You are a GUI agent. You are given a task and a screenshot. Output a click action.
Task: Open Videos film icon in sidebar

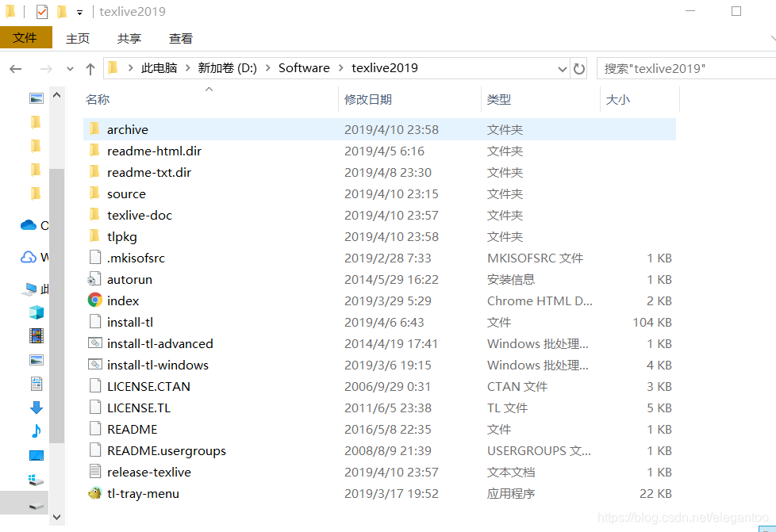click(x=36, y=336)
